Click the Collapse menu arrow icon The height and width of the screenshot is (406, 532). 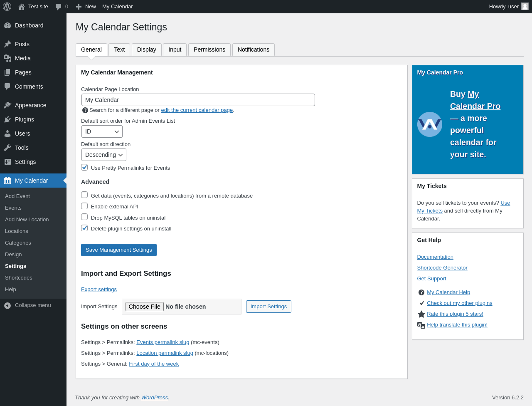[7, 305]
